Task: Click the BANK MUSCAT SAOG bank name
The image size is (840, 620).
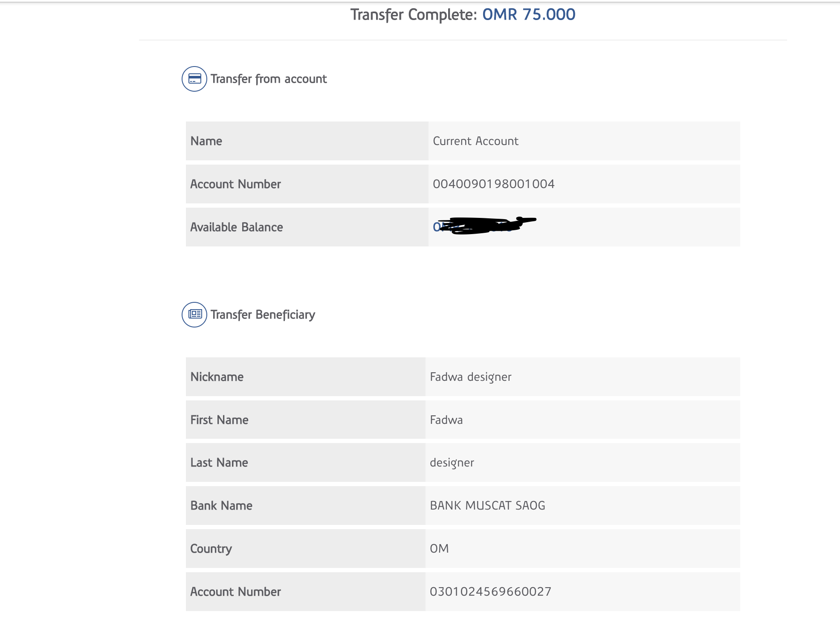Action: [x=487, y=506]
